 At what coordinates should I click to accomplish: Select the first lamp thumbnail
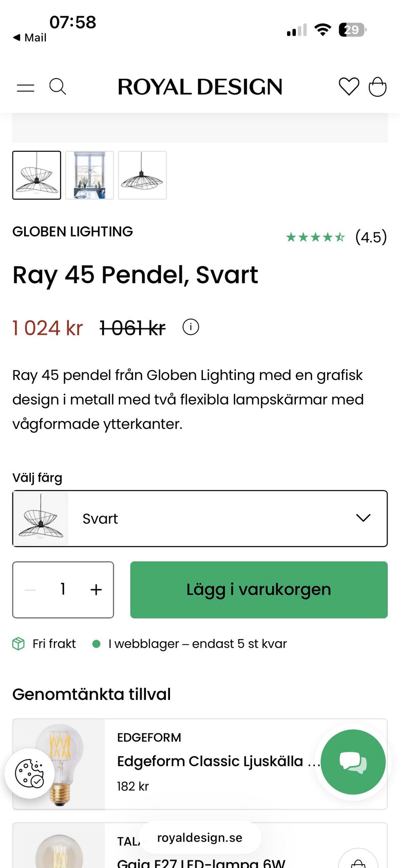37,175
